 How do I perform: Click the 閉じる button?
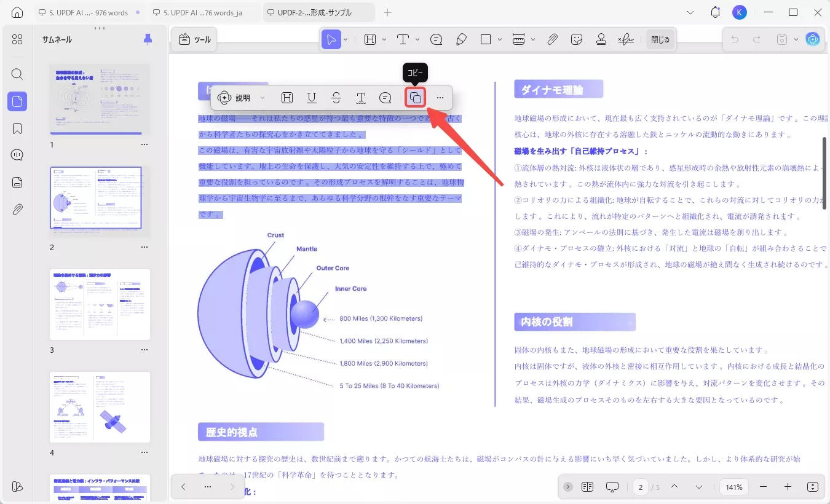pos(660,39)
